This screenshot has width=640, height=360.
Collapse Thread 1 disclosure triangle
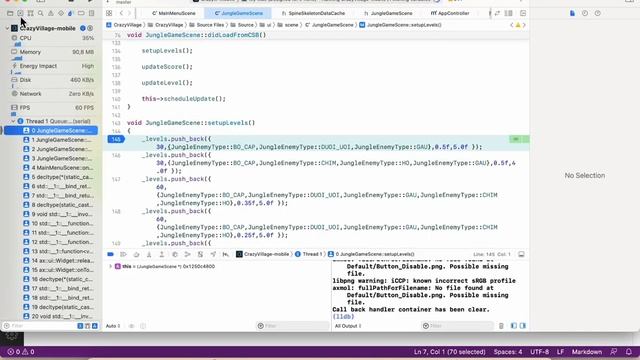(13, 121)
